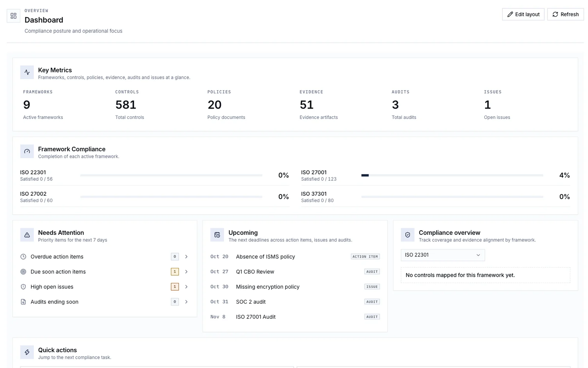Click the AUDIT tag on SOC 2 audit
588x368 pixels.
point(372,302)
